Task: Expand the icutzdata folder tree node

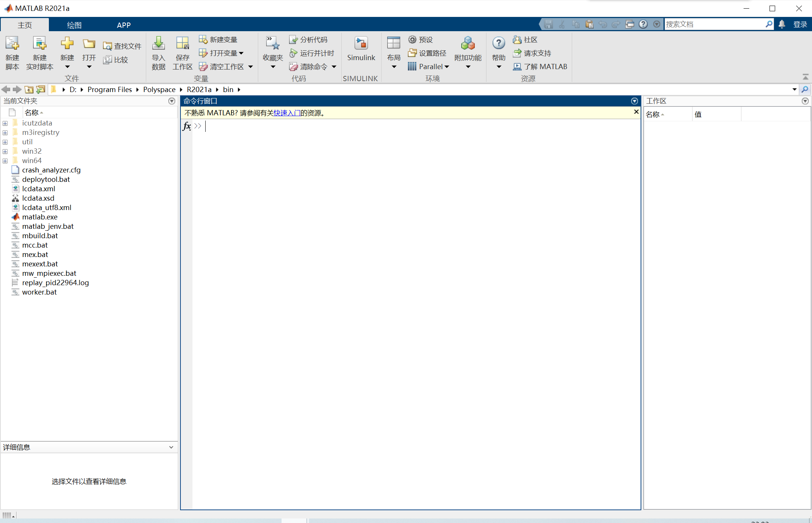Action: click(5, 123)
